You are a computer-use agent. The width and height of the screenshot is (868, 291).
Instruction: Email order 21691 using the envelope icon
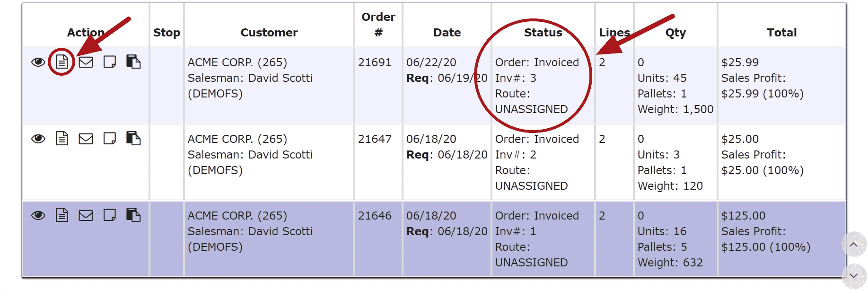[x=86, y=62]
